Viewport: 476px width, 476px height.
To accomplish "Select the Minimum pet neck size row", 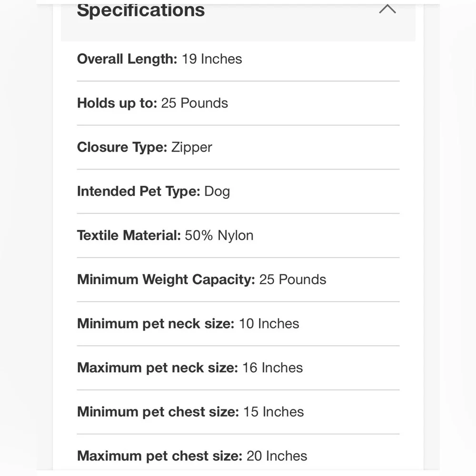I will coord(238,324).
